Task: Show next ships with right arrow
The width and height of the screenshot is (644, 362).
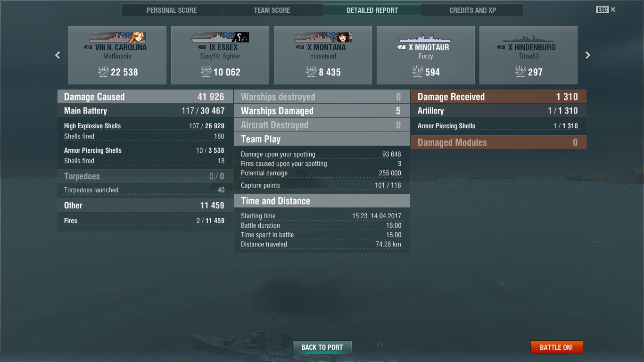Action: 587,55
